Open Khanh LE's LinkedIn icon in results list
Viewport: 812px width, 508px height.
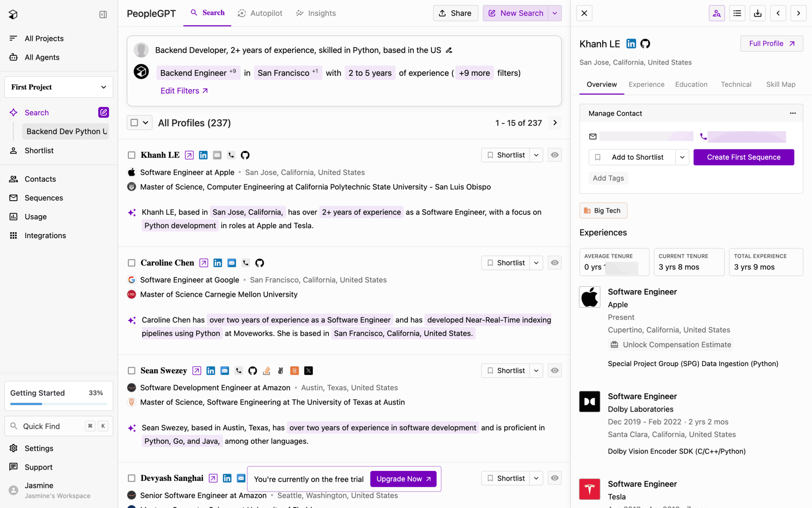[203, 155]
